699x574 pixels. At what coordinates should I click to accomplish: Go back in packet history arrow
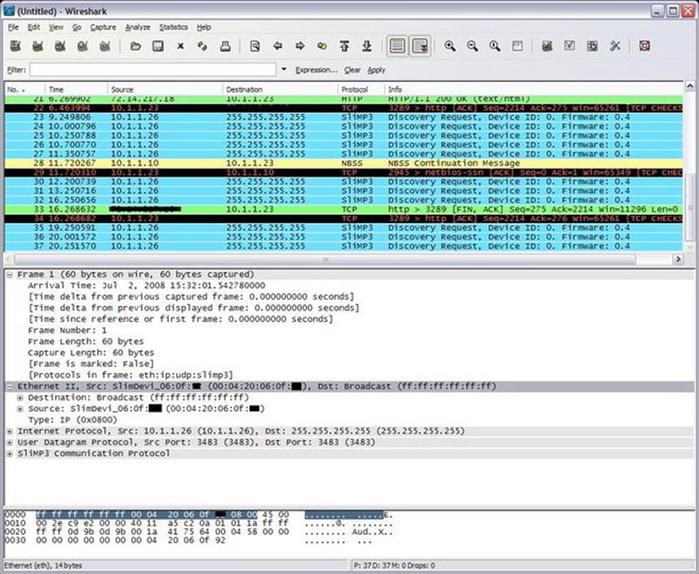point(277,46)
